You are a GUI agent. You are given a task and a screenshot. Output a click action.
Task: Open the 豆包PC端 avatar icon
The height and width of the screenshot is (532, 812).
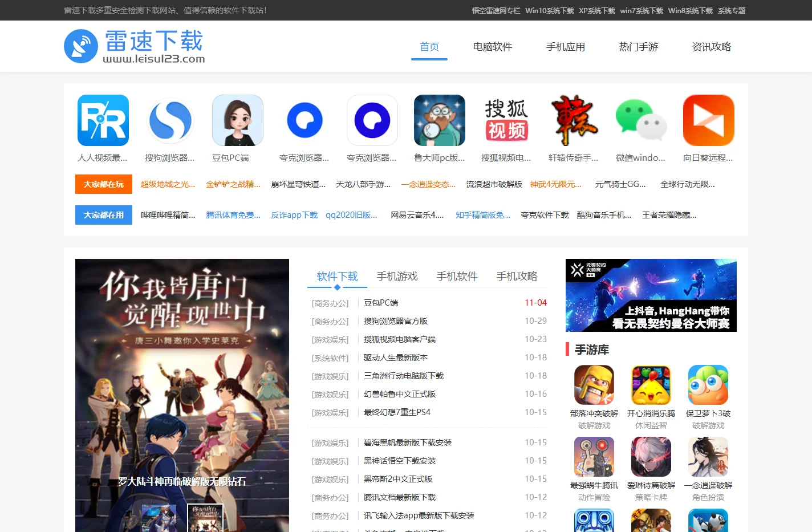238,120
